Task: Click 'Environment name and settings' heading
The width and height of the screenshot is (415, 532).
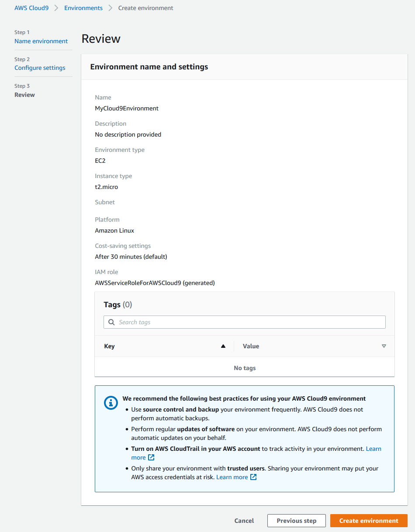Action: (149, 67)
